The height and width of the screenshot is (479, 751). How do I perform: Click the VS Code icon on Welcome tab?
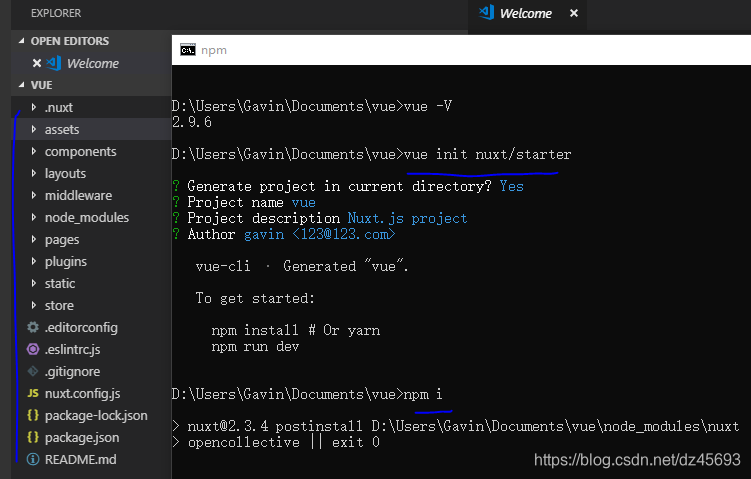487,12
